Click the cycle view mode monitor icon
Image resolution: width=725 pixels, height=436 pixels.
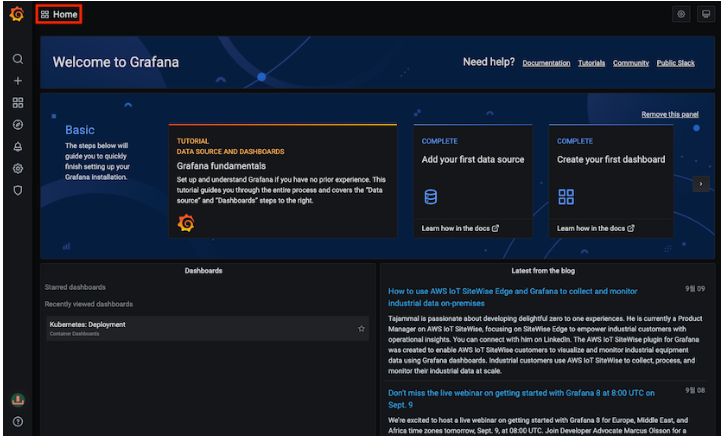point(706,14)
